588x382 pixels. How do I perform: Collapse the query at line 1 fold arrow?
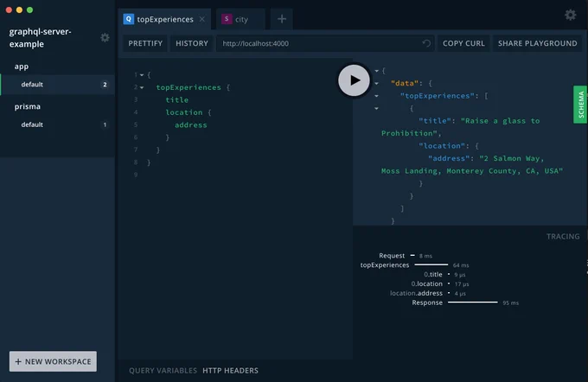pos(142,75)
